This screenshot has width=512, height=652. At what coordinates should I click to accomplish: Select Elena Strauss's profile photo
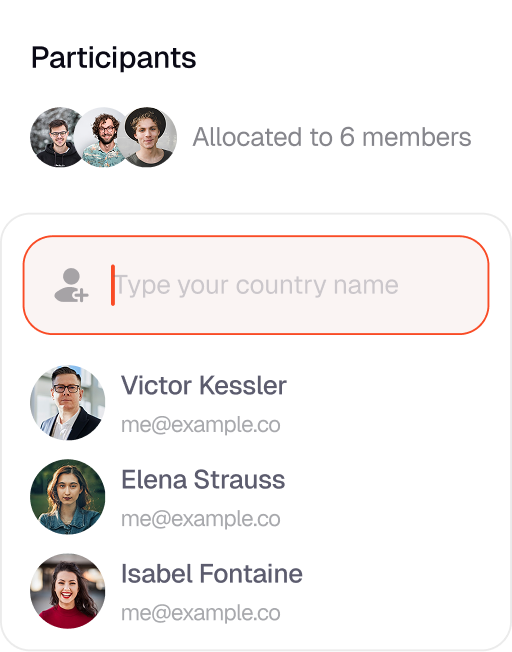[67, 496]
